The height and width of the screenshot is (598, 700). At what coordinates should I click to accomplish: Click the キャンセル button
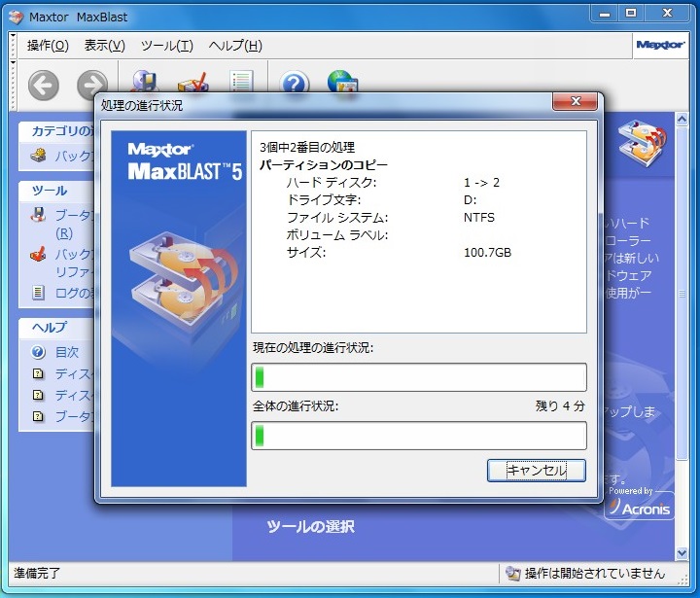click(536, 471)
